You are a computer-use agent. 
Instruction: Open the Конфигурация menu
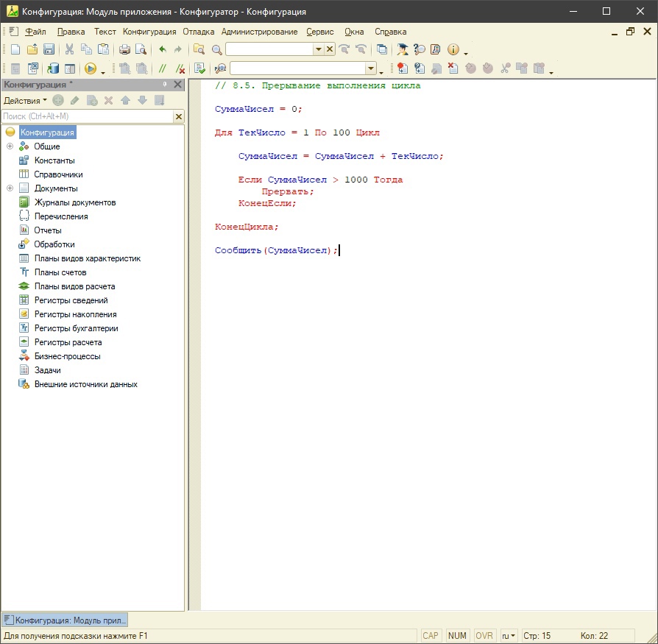(x=149, y=32)
